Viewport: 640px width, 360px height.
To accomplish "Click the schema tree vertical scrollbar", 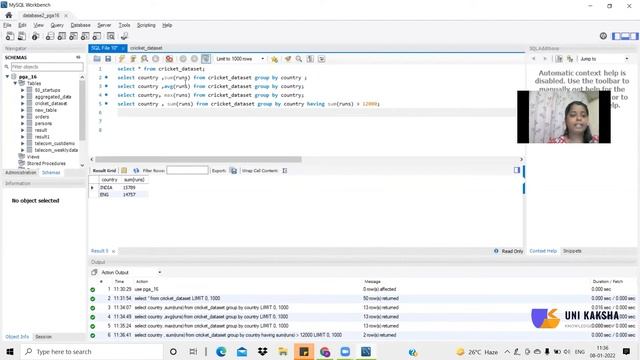I will tap(82, 110).
